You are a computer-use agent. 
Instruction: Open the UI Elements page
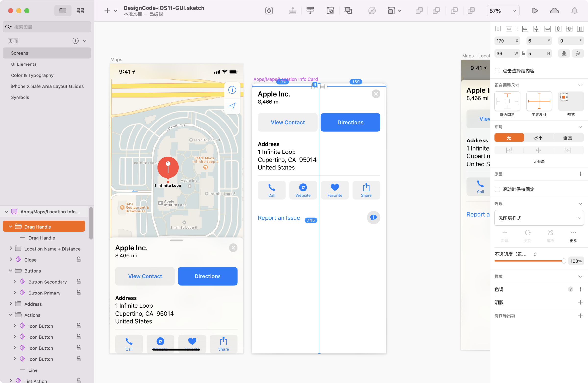click(47, 64)
